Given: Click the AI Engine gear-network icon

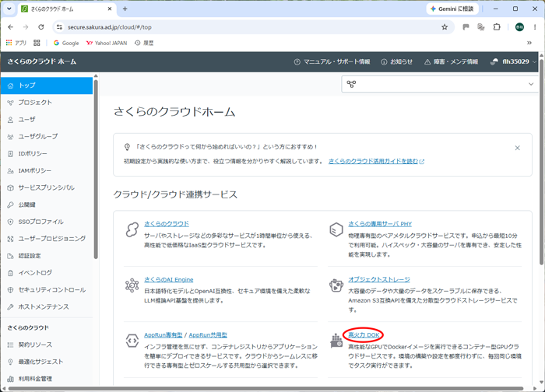Looking at the screenshot, I should coord(132,285).
